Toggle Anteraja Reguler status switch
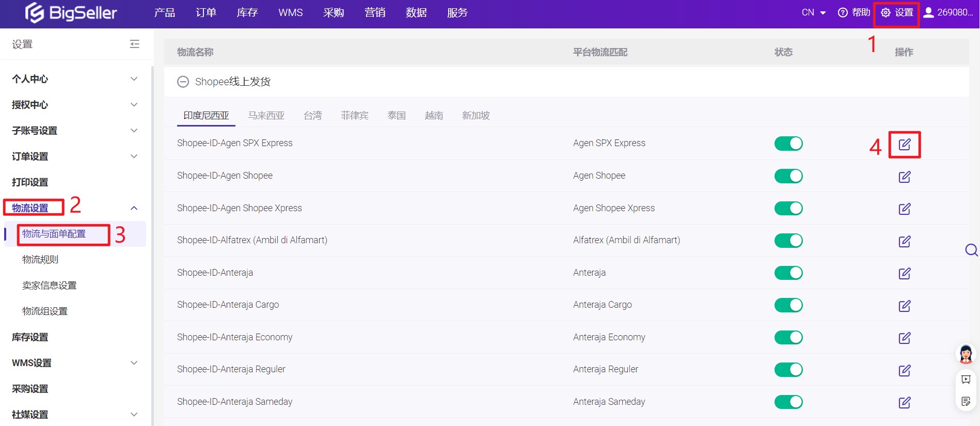The width and height of the screenshot is (980, 426). pyautogui.click(x=788, y=370)
